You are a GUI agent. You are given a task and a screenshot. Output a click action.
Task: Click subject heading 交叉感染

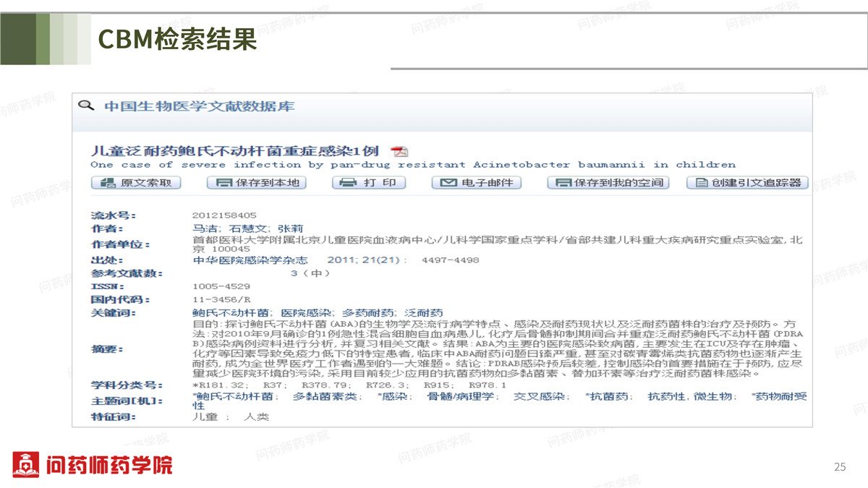(540, 397)
